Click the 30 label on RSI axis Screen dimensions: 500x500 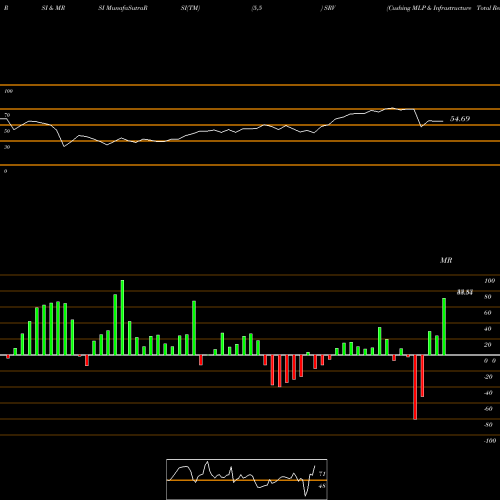(7, 147)
